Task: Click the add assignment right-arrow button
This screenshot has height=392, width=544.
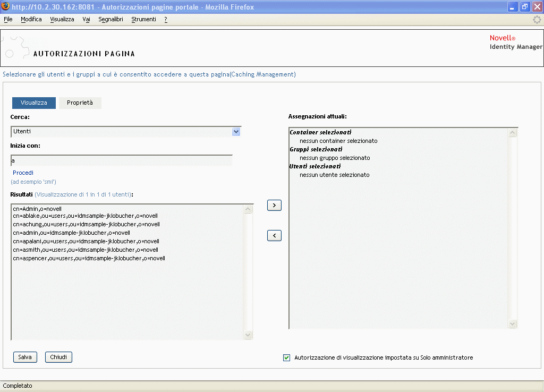Action: [x=274, y=206]
